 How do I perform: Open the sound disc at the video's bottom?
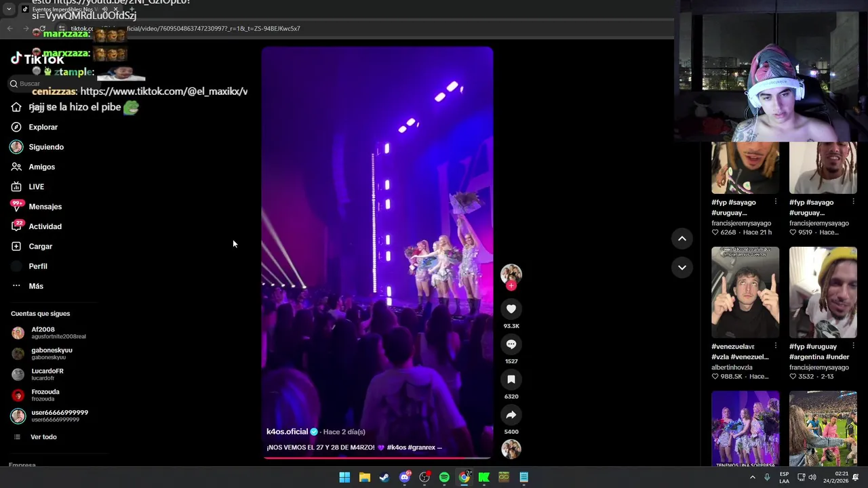tap(511, 449)
